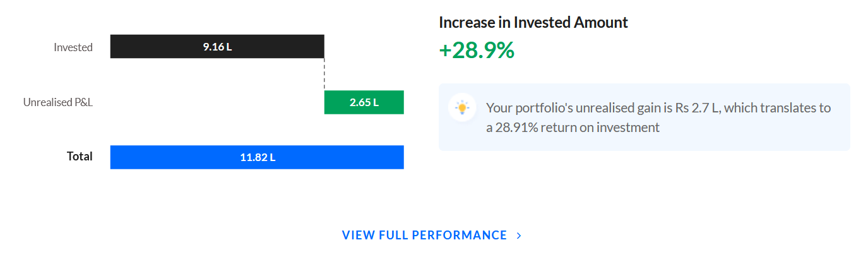Click the word PERFORMANCE in the bottom link
The image size is (868, 264).
click(x=460, y=236)
